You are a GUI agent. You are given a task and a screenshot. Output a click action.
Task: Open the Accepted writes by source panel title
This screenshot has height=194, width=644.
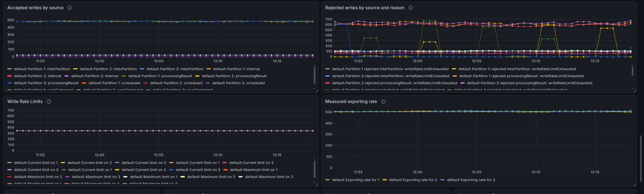35,8
